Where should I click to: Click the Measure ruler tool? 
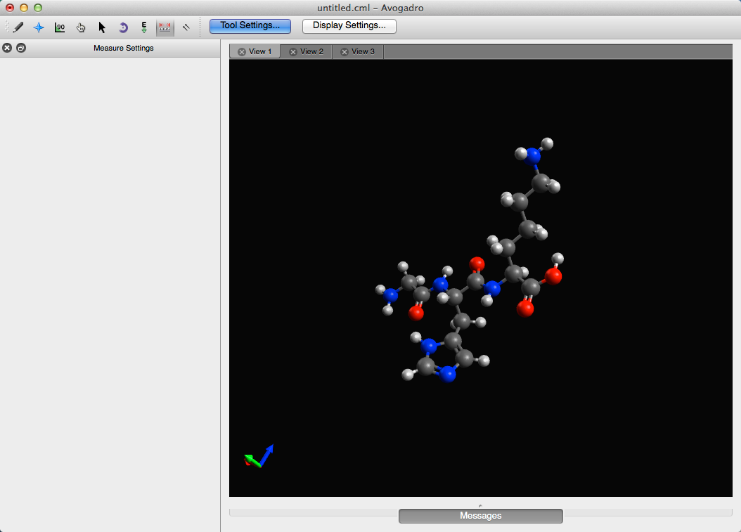[x=165, y=27]
